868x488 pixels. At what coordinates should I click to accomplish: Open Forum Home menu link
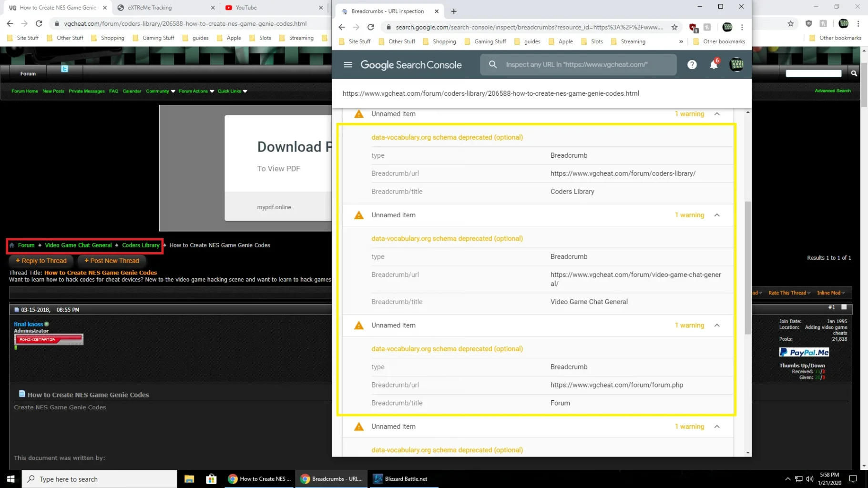(x=25, y=91)
